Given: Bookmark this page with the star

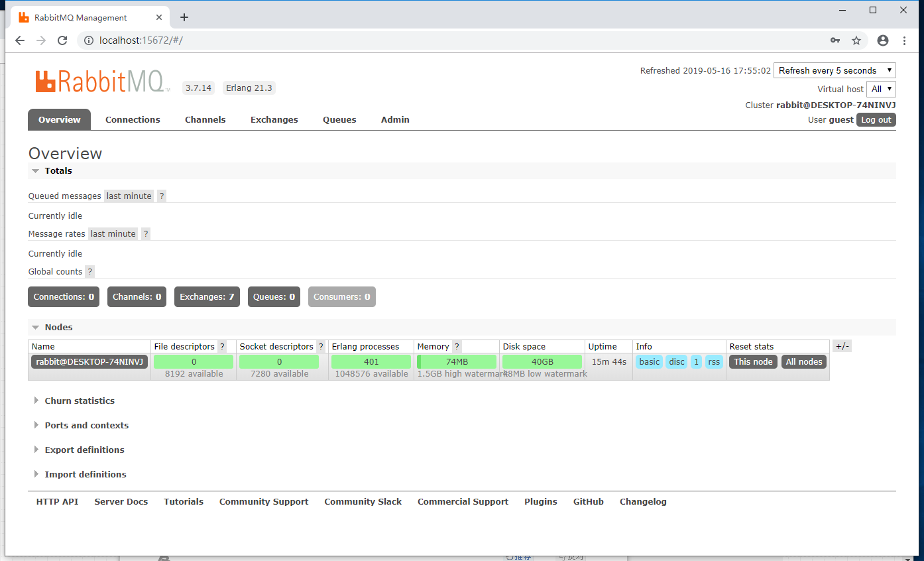Looking at the screenshot, I should 856,40.
